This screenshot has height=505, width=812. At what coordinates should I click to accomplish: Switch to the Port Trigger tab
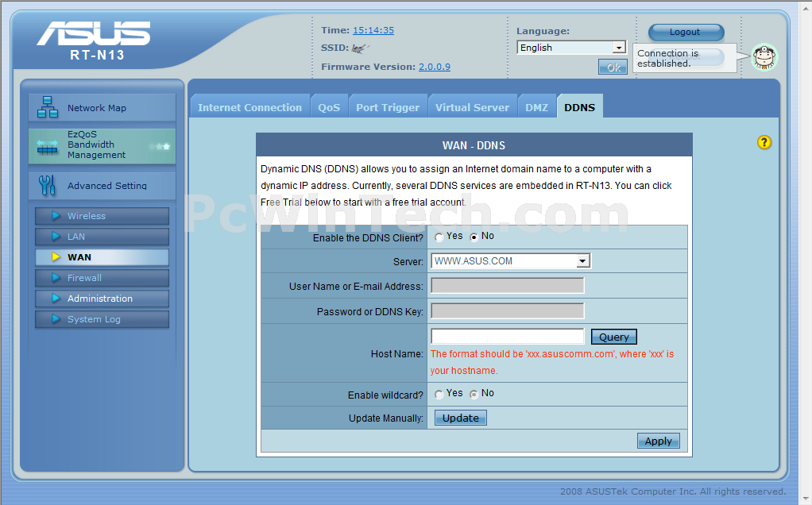click(388, 107)
